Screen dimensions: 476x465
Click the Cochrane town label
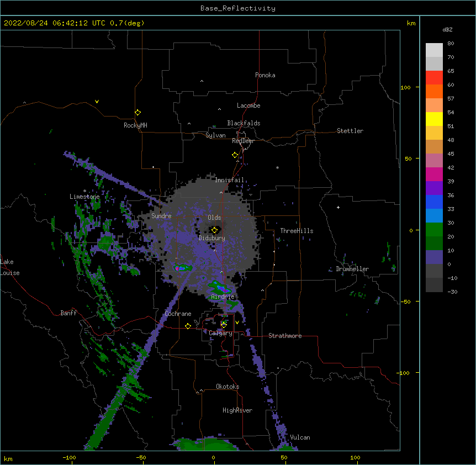178,314
